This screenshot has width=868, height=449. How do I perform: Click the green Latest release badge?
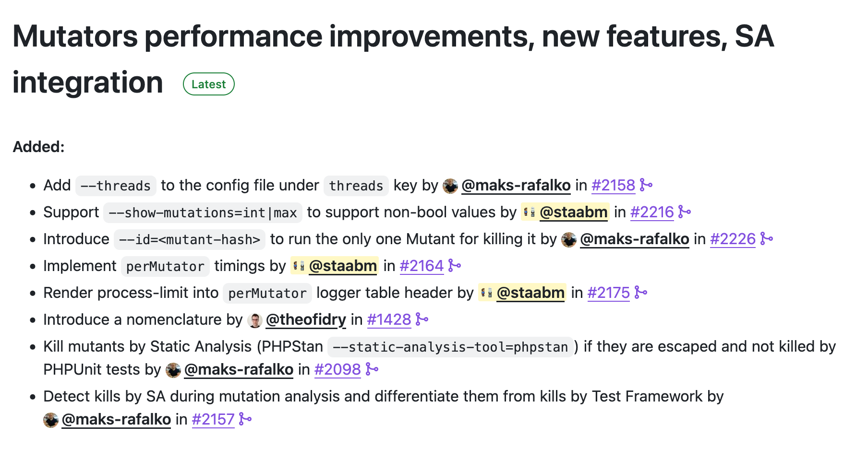point(208,84)
